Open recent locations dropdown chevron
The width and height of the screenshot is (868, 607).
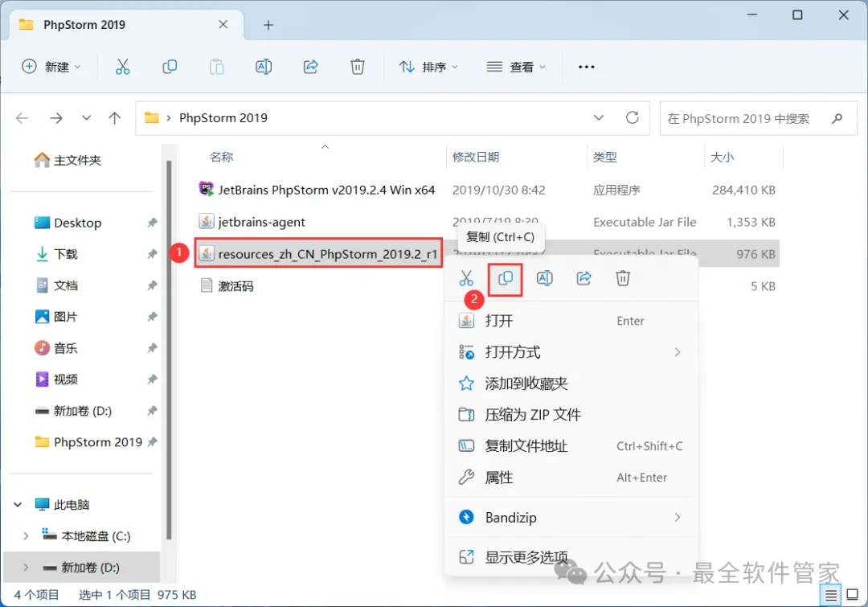86,118
